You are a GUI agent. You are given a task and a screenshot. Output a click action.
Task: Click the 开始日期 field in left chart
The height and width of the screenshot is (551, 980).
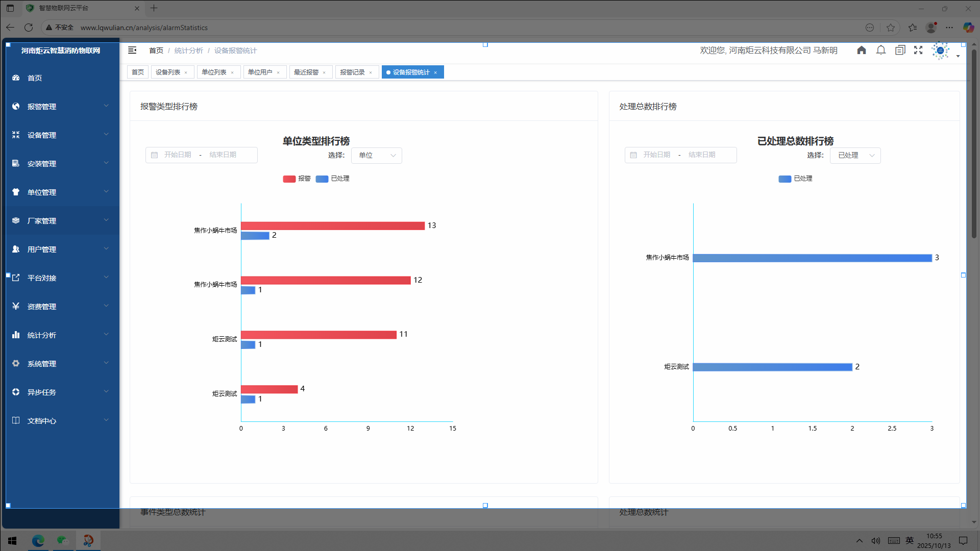click(x=178, y=155)
